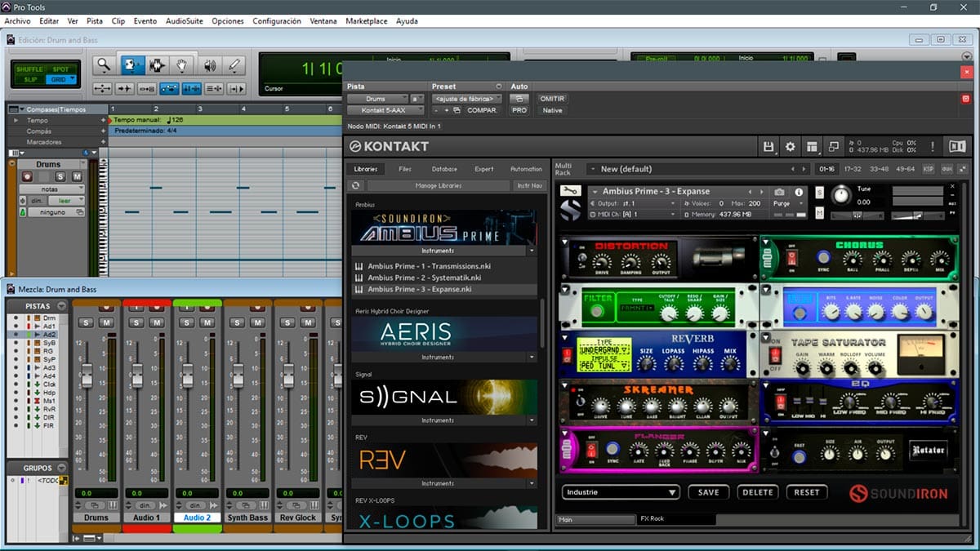
Task: Open Aeris Instruments dropdown
Action: pos(532,358)
